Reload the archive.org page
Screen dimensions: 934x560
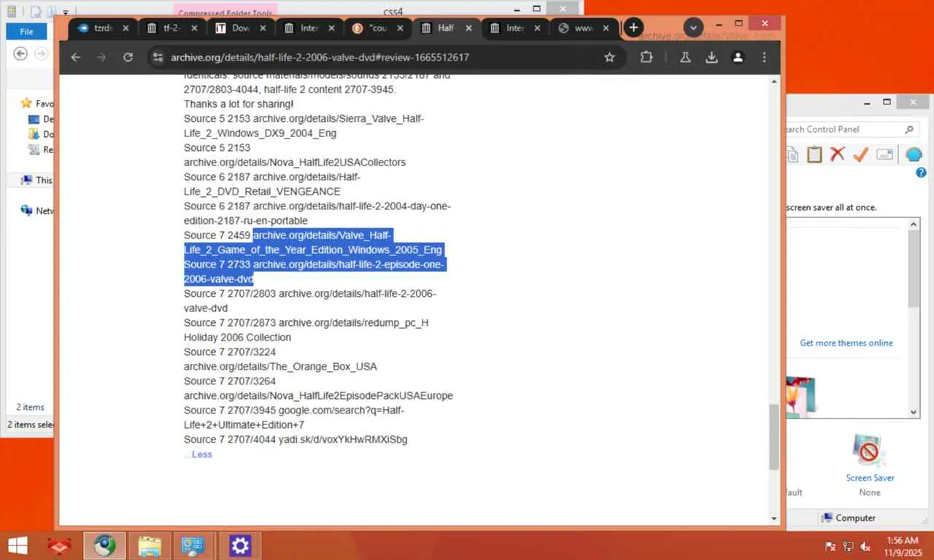coord(128,58)
